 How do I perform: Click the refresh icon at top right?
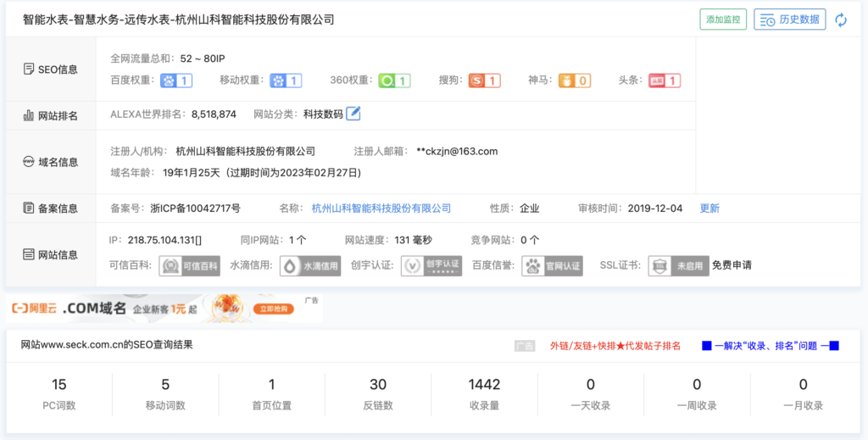tap(841, 20)
